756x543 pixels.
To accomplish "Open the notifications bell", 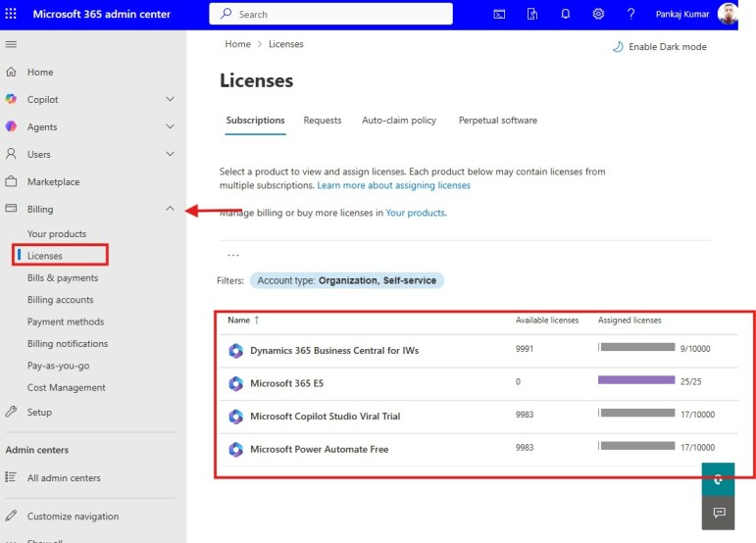I will [565, 14].
